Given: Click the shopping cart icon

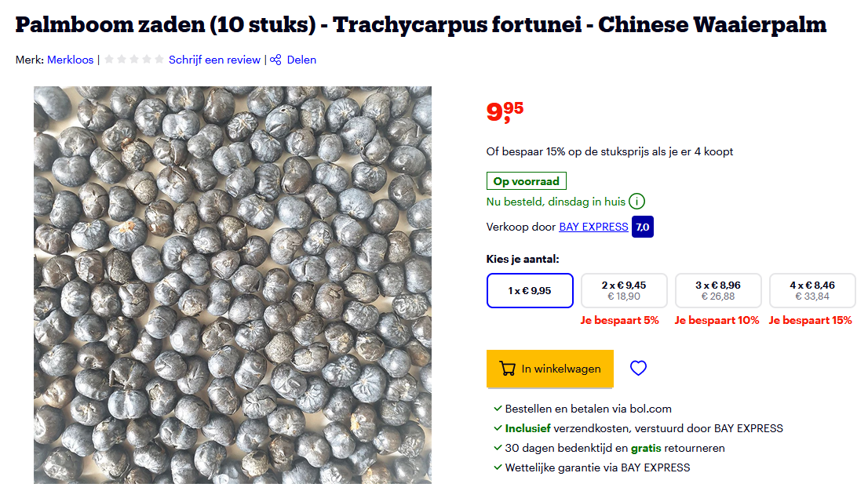Looking at the screenshot, I should [508, 369].
